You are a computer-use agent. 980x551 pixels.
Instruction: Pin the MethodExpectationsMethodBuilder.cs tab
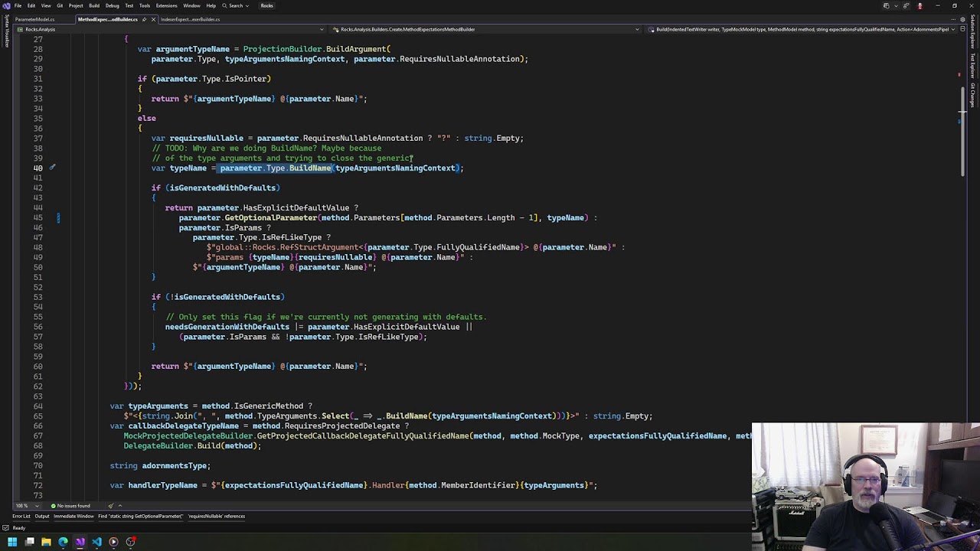[x=144, y=19]
